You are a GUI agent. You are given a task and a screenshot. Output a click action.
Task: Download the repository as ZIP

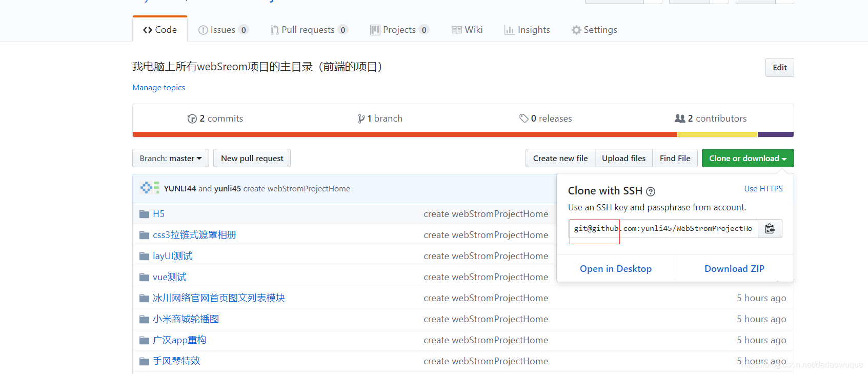pos(734,268)
